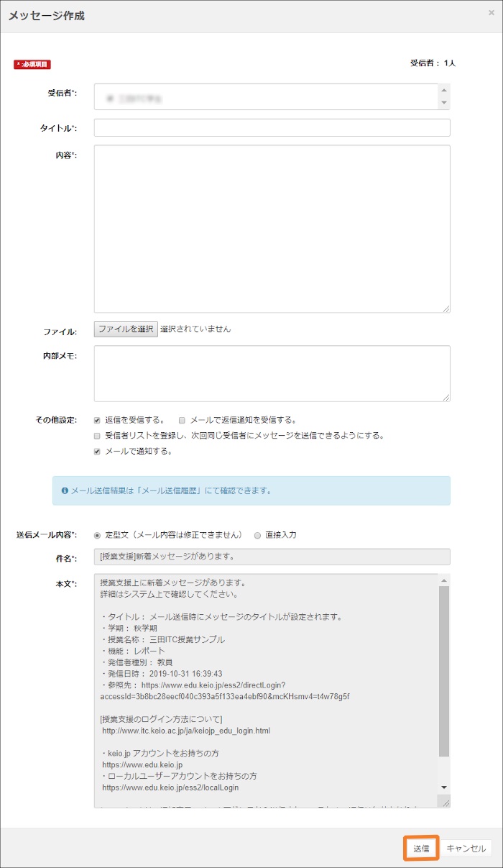Image resolution: width=503 pixels, height=868 pixels.
Task: Click resize handle of 内容 text area
Action: coord(446,309)
